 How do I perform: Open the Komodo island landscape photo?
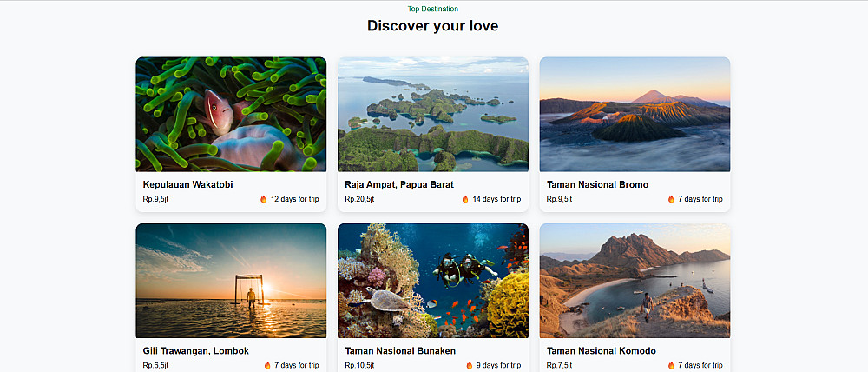(635, 281)
